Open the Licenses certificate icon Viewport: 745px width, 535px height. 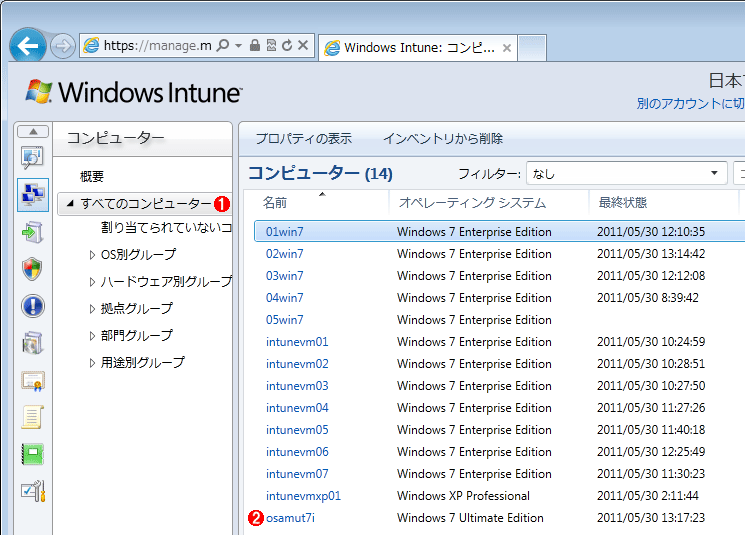point(33,381)
